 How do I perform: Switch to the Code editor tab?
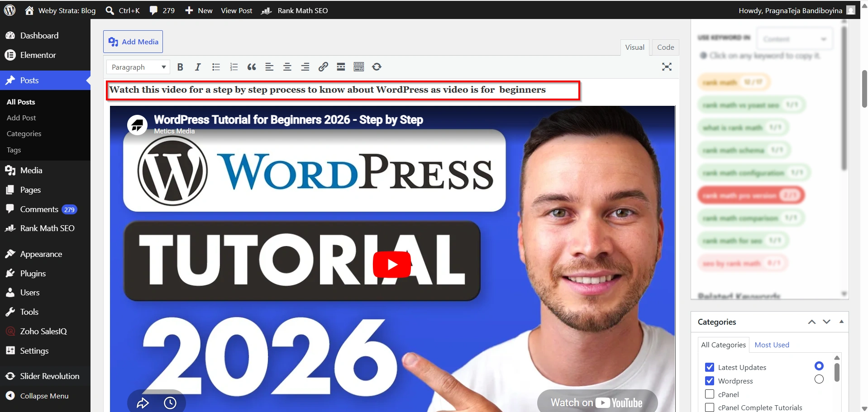pos(665,47)
